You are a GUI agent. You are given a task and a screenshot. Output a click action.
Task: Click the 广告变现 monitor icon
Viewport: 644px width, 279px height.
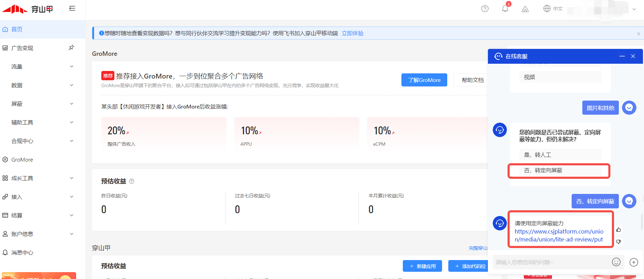pyautogui.click(x=5, y=48)
